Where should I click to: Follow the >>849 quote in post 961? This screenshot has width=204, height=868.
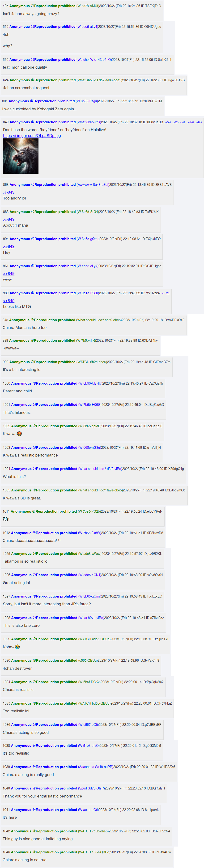coord(9,274)
